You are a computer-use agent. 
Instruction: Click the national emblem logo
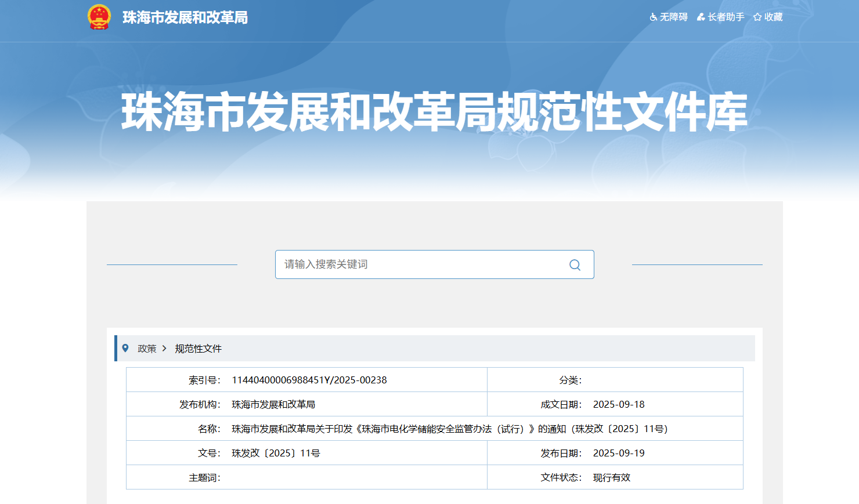(x=99, y=17)
